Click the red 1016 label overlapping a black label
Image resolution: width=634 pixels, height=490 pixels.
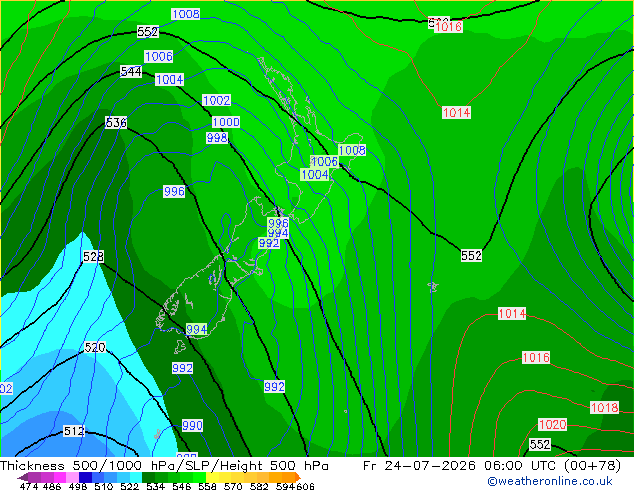(x=449, y=27)
